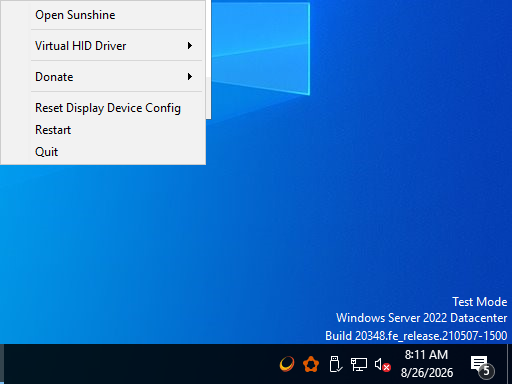
Task: Click the arrow beside Donate
Action: pyautogui.click(x=190, y=77)
